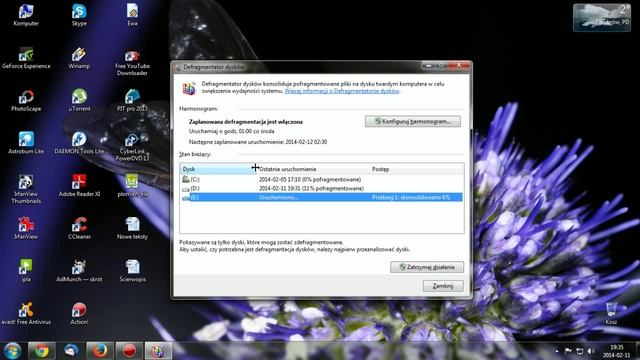Open Firefox from the taskbar
The height and width of the screenshot is (360, 640).
[100, 351]
